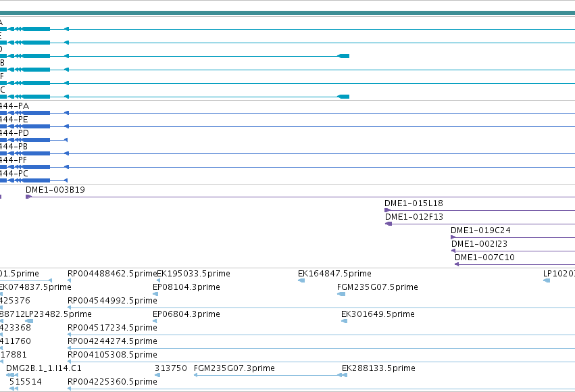Select the DME1-019C24 clone label
The height and width of the screenshot is (392, 575).
point(480,230)
